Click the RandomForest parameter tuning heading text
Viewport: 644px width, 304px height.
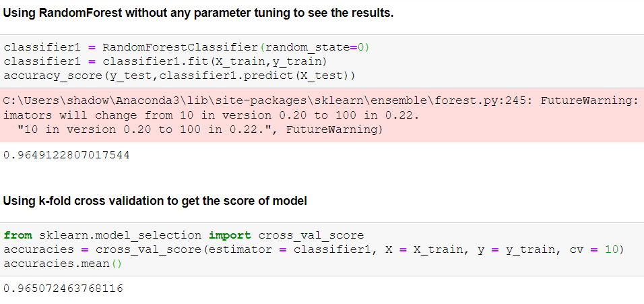[198, 13]
